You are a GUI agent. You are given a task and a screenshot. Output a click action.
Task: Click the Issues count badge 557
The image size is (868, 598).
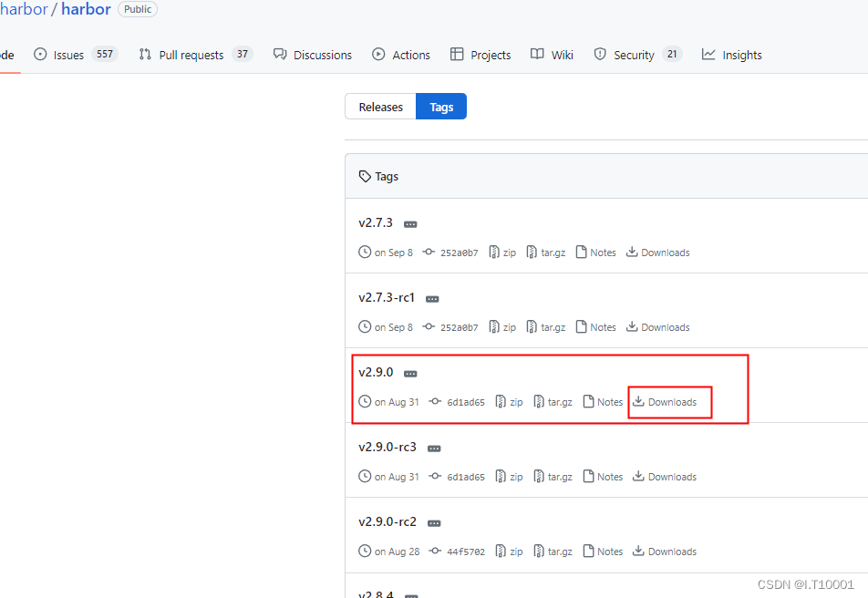pyautogui.click(x=105, y=54)
